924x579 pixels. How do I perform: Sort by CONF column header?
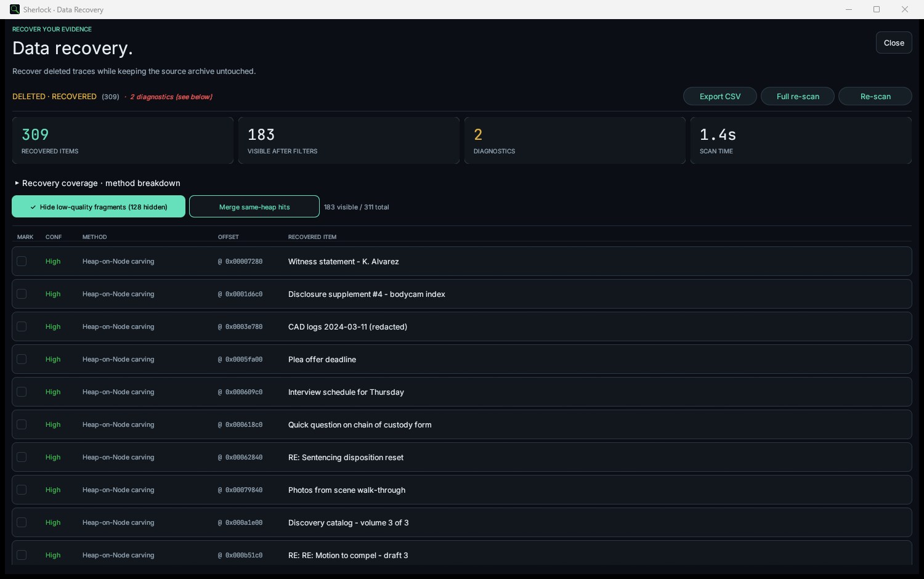[x=54, y=237]
